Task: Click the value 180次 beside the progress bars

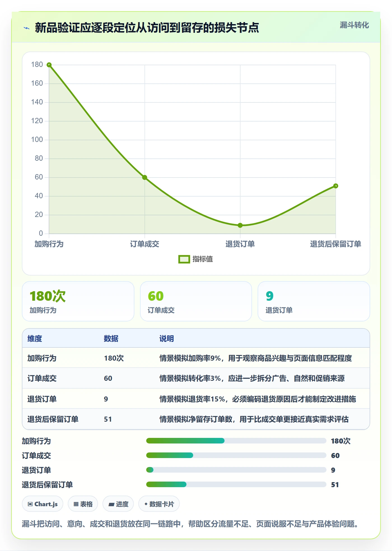Action: tap(341, 441)
